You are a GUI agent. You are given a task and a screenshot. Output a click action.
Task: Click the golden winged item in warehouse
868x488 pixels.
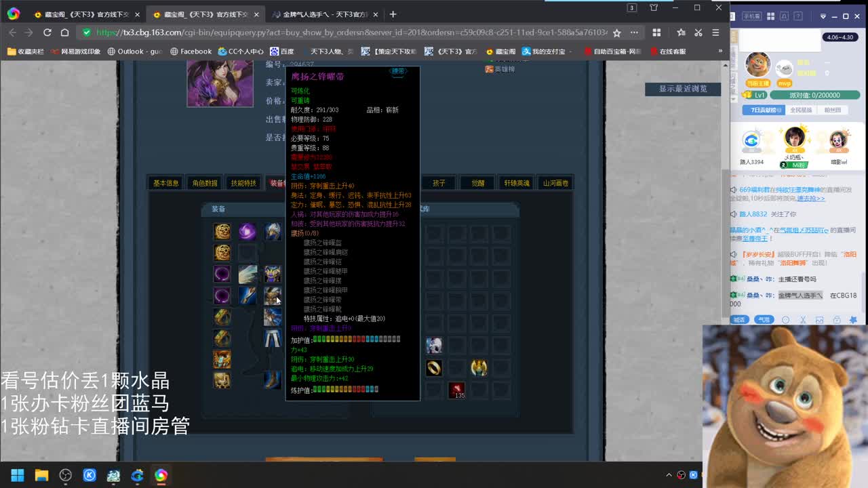point(479,367)
